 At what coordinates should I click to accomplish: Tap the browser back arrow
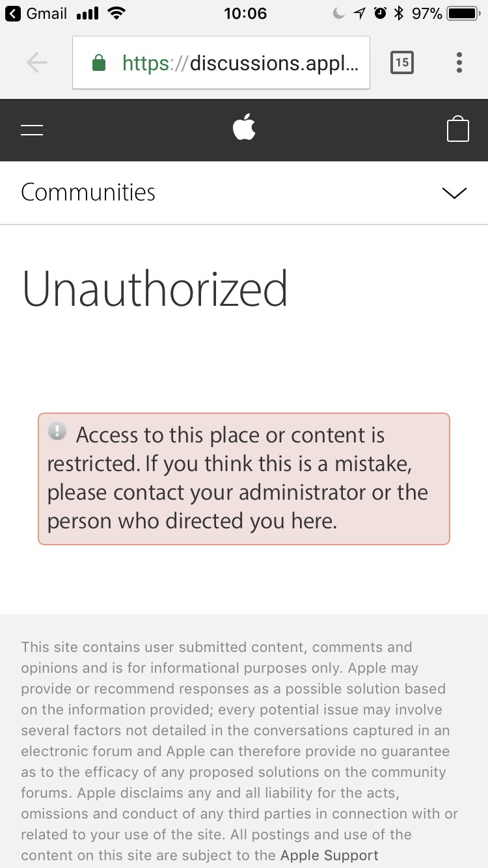point(37,62)
